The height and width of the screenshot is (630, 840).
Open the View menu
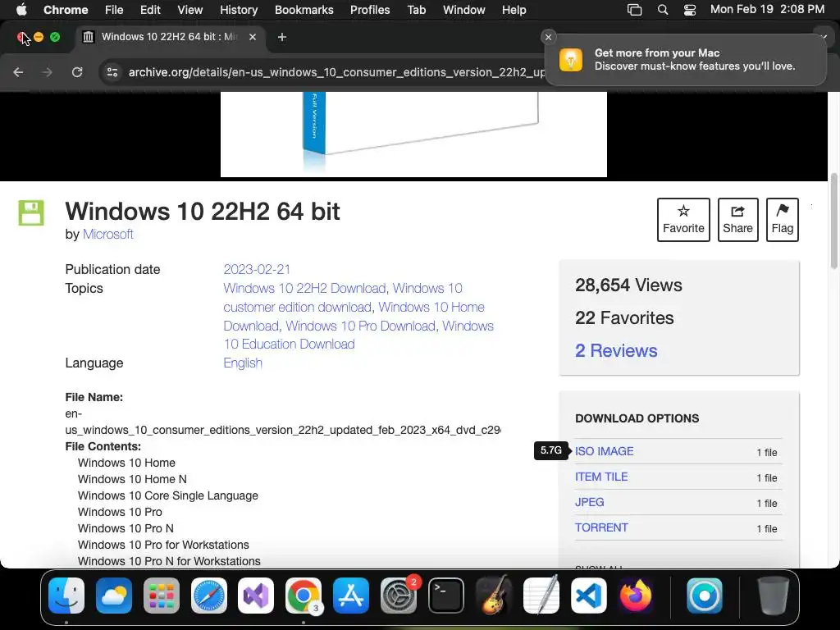tap(190, 10)
